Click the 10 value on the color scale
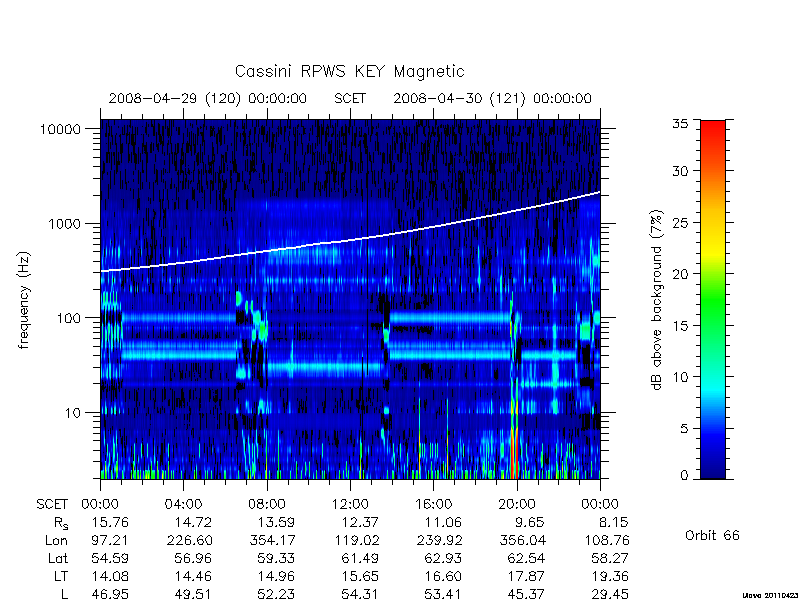The height and width of the screenshot is (600, 800). coord(680,377)
